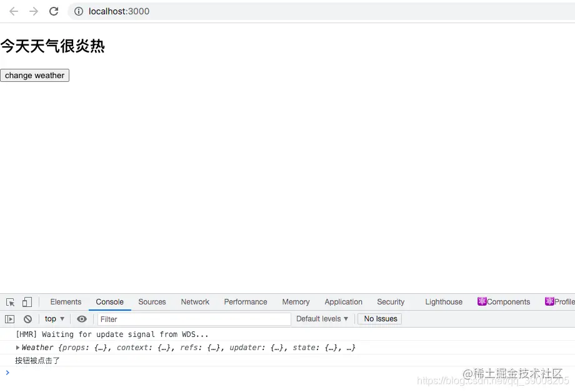Viewport: 575px width, 392px height.
Task: Reload the page with the refresh icon
Action: point(54,11)
